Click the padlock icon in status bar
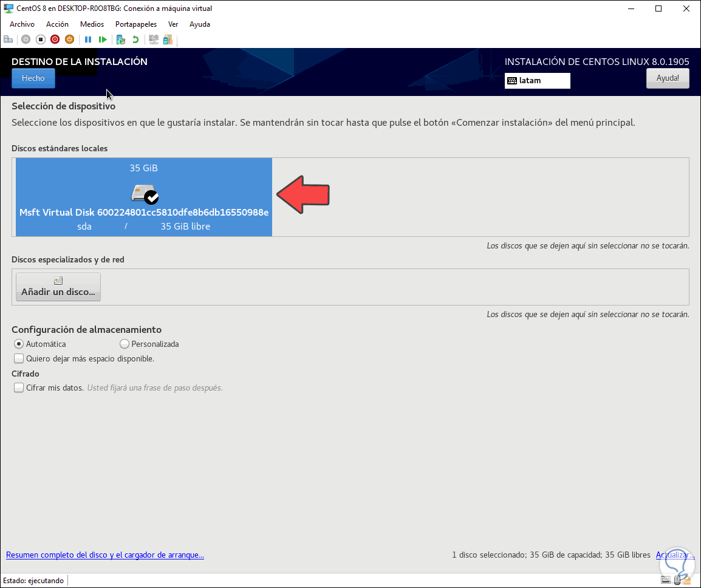Screen dimensions: 701x588 point(687,580)
